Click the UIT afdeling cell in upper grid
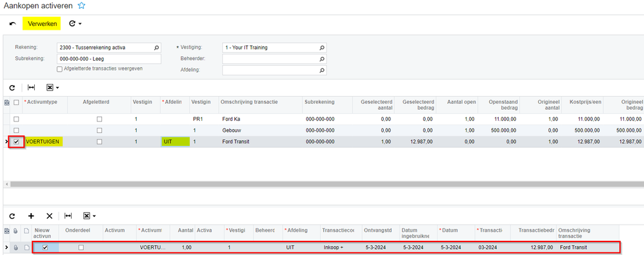The width and height of the screenshot is (644, 255). (x=176, y=141)
